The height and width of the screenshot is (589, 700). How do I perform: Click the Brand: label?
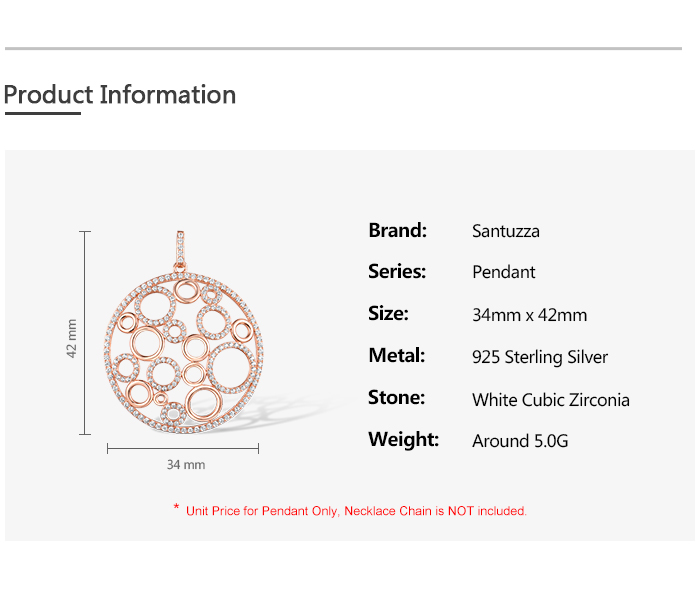(x=397, y=230)
